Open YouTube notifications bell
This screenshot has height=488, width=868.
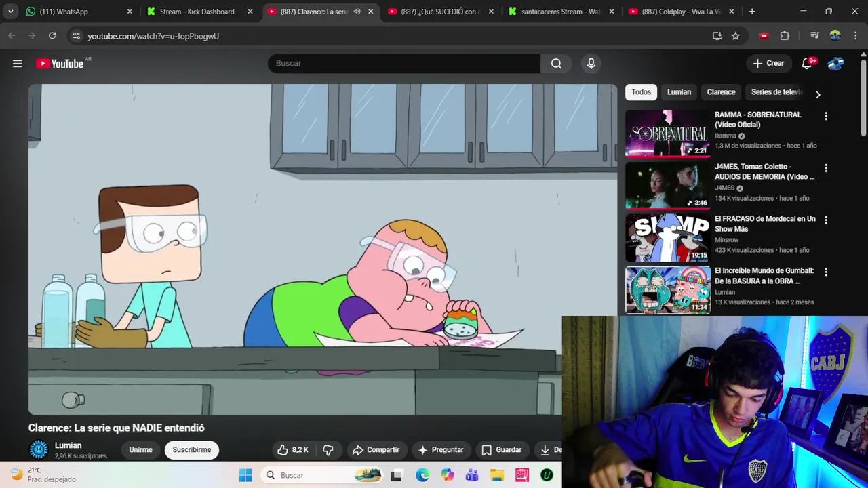[807, 63]
